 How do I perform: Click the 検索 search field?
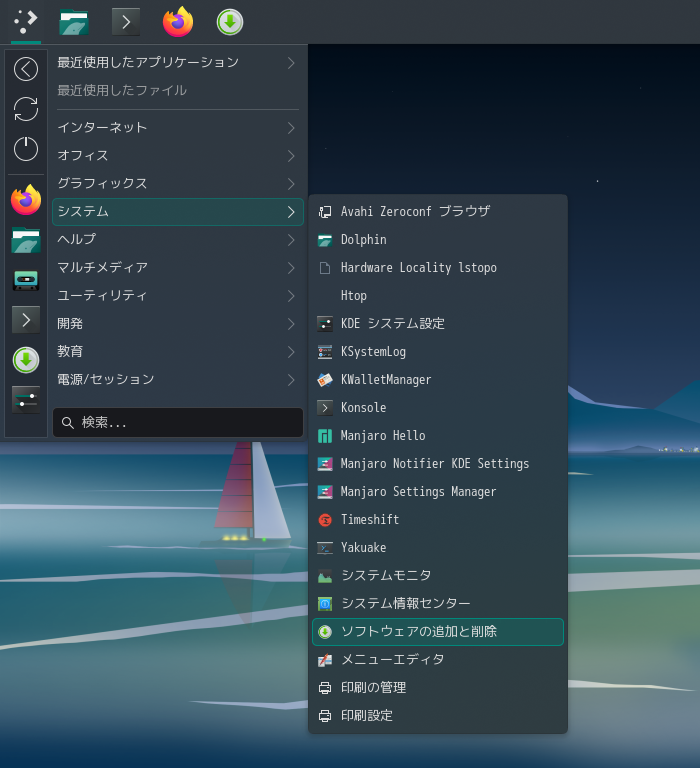pos(178,422)
